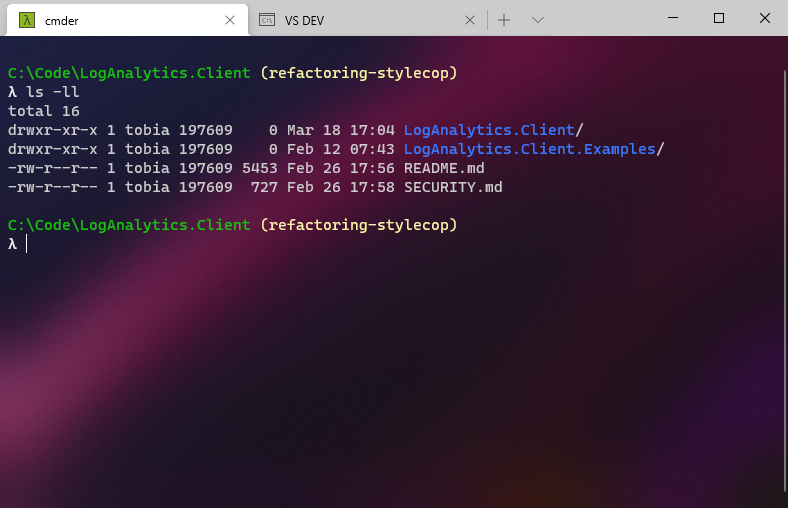Click the VS DEV console icon
This screenshot has width=788, height=508.
tap(267, 20)
